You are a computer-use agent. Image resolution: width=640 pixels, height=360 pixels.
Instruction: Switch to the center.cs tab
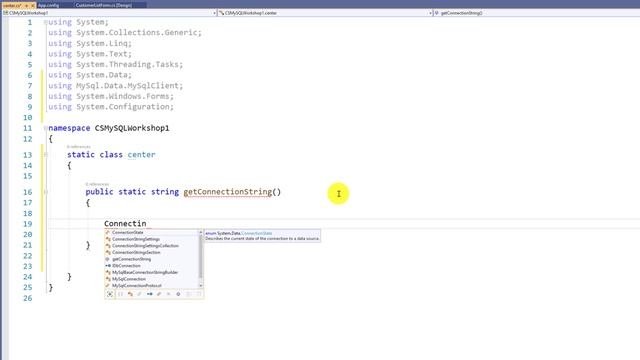[12, 5]
